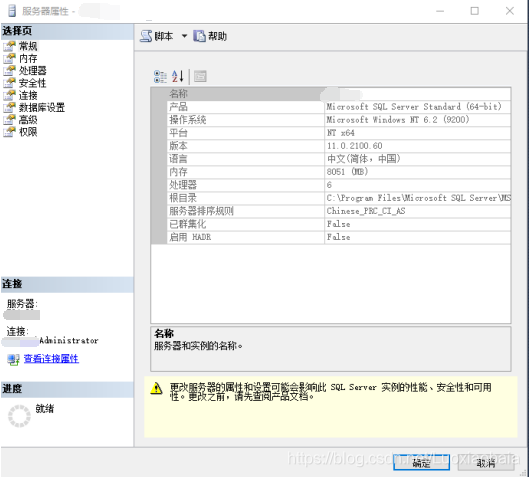Viewport: 530px width, 477px height.
Task: Click the root directory path value
Action: click(x=418, y=198)
